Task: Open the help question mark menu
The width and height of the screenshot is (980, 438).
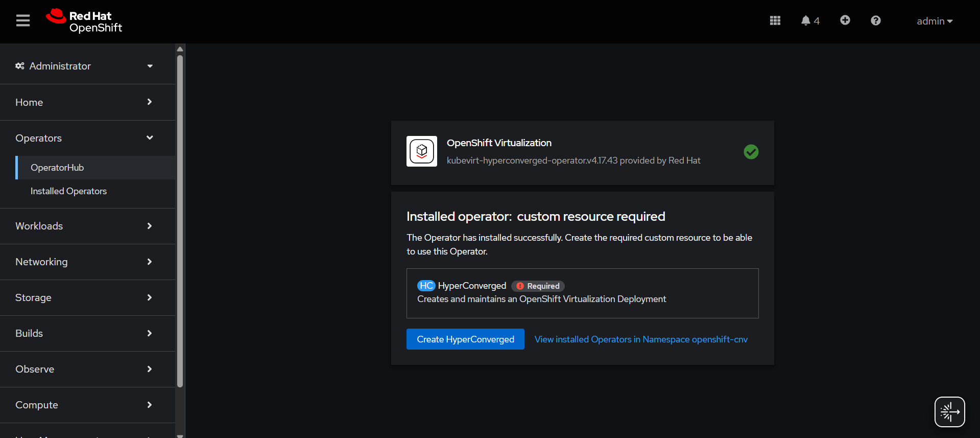Action: point(875,21)
